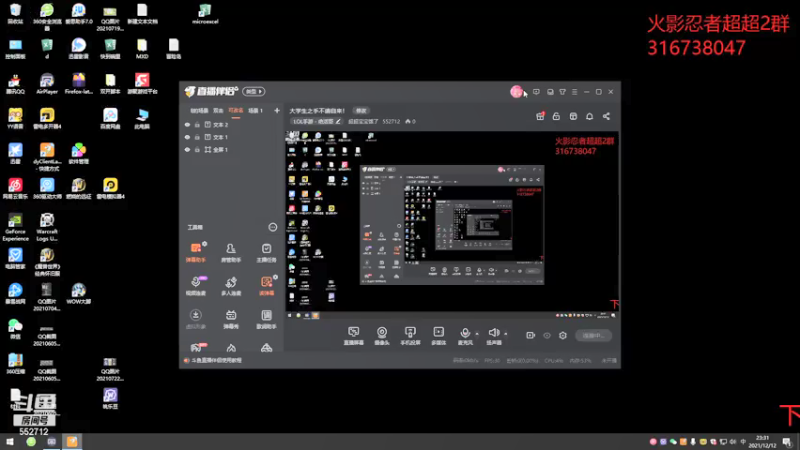800x450 pixels.
Task: Open the 360 browser from the taskbar
Action: click(x=31, y=442)
